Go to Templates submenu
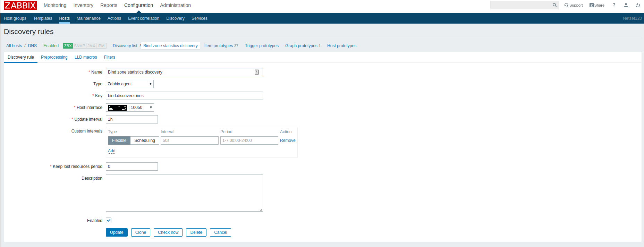This screenshot has width=644, height=247. pos(43,18)
